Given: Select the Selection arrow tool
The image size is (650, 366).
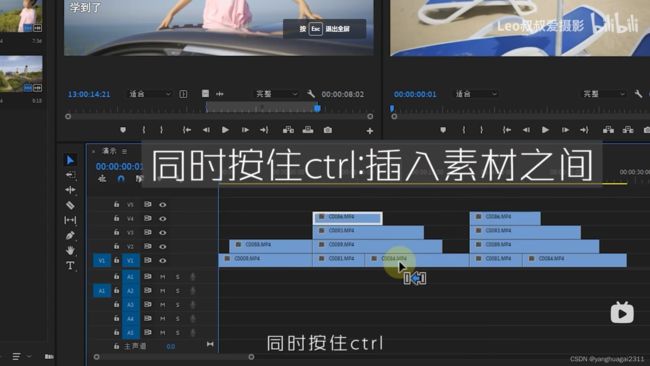Looking at the screenshot, I should click(x=70, y=160).
